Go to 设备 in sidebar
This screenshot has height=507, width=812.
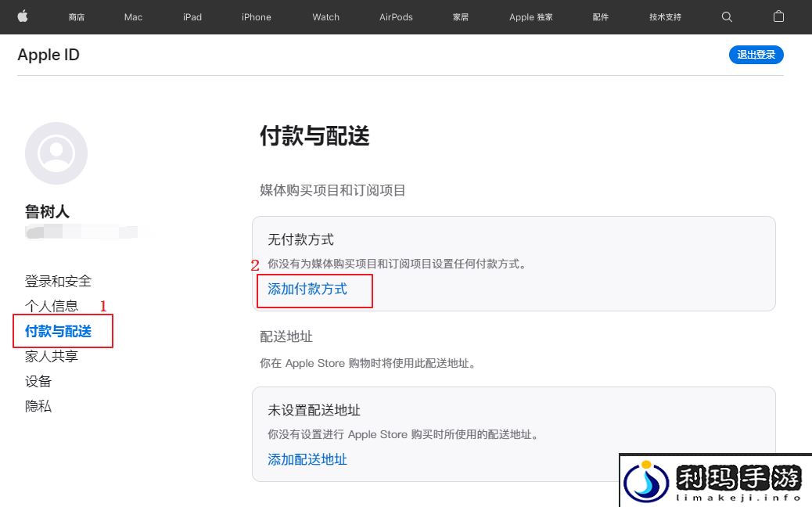tap(38, 381)
